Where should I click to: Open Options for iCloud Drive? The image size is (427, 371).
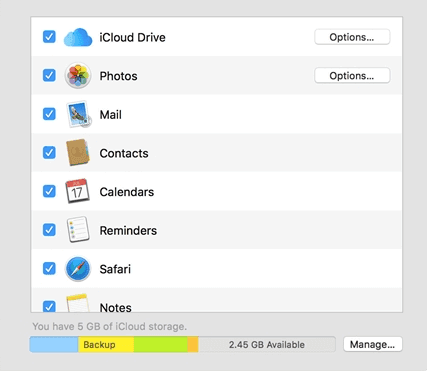352,37
